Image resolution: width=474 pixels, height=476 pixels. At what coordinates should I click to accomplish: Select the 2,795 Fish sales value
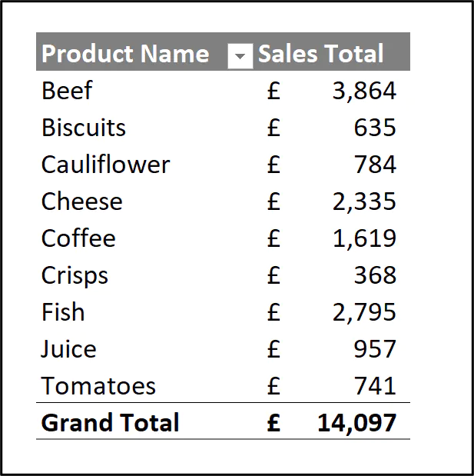tap(364, 312)
